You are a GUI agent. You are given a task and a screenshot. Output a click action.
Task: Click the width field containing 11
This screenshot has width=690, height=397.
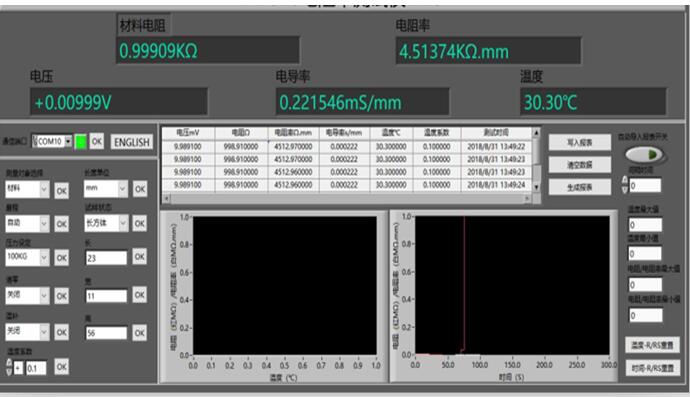click(106, 296)
